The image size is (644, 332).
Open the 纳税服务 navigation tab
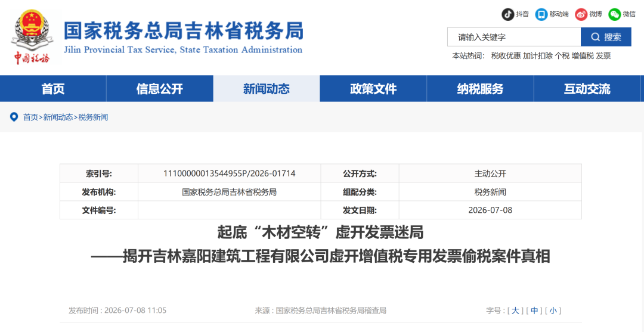click(480, 89)
